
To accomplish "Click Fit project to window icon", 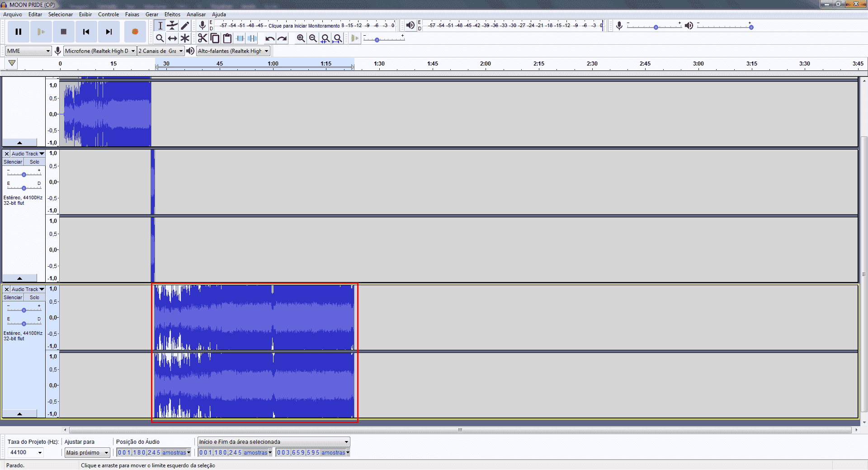I will tap(337, 38).
